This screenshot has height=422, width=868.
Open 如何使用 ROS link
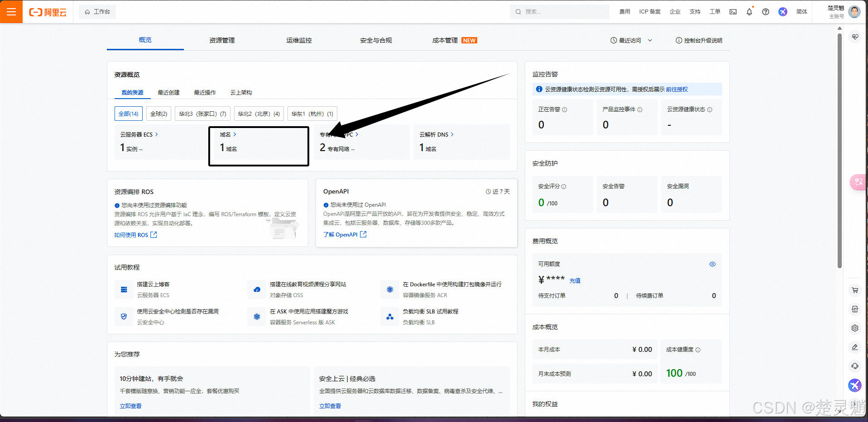pyautogui.click(x=135, y=235)
